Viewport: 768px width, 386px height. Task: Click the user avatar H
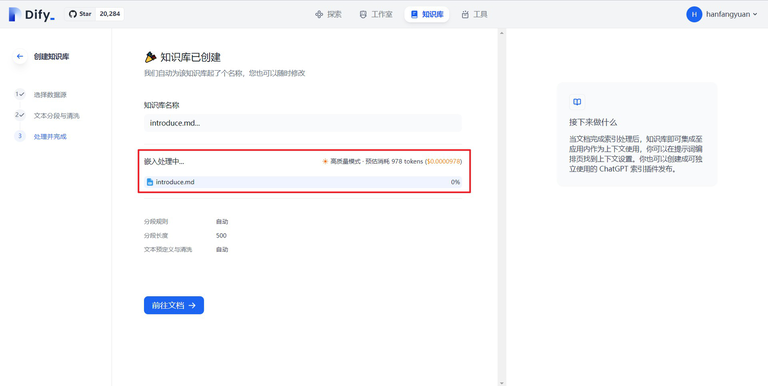[694, 14]
